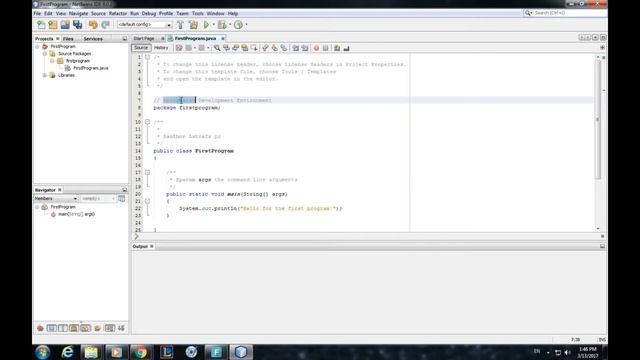Click the Debug Project toolbar icon
Image resolution: width=640 pixels, height=360 pixels.
(x=222, y=24)
